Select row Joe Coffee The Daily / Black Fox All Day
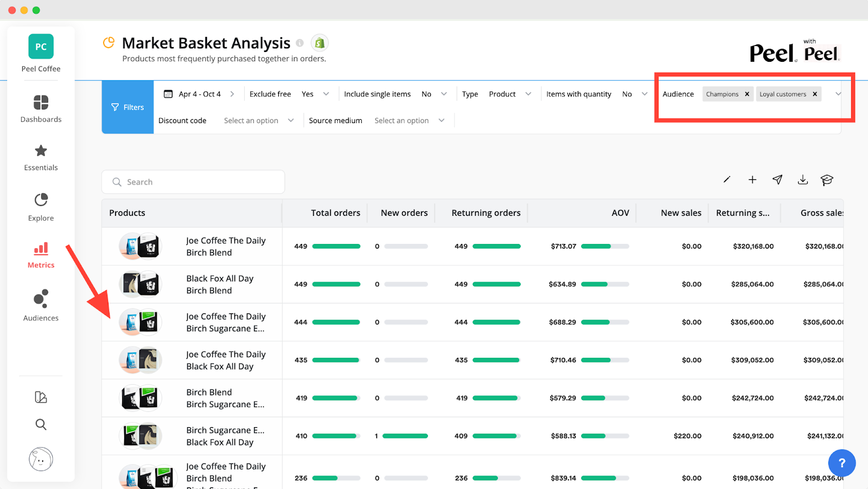The height and width of the screenshot is (489, 868). pos(472,360)
